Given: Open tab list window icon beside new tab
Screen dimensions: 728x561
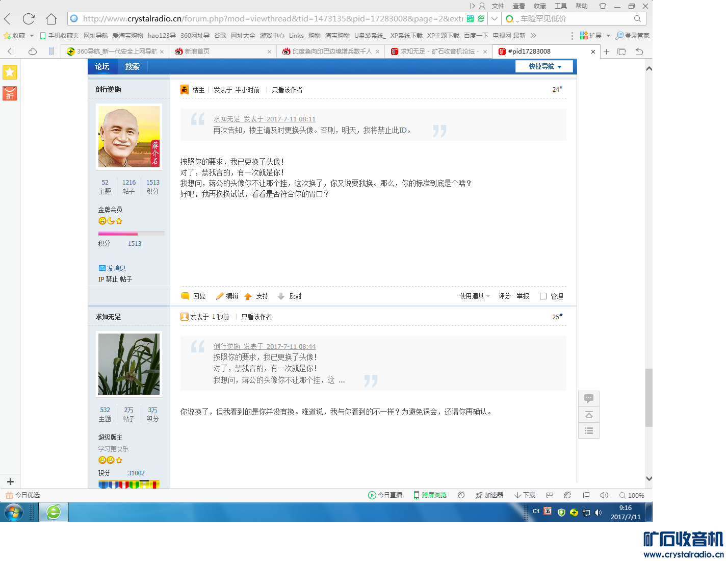Looking at the screenshot, I should (x=621, y=52).
